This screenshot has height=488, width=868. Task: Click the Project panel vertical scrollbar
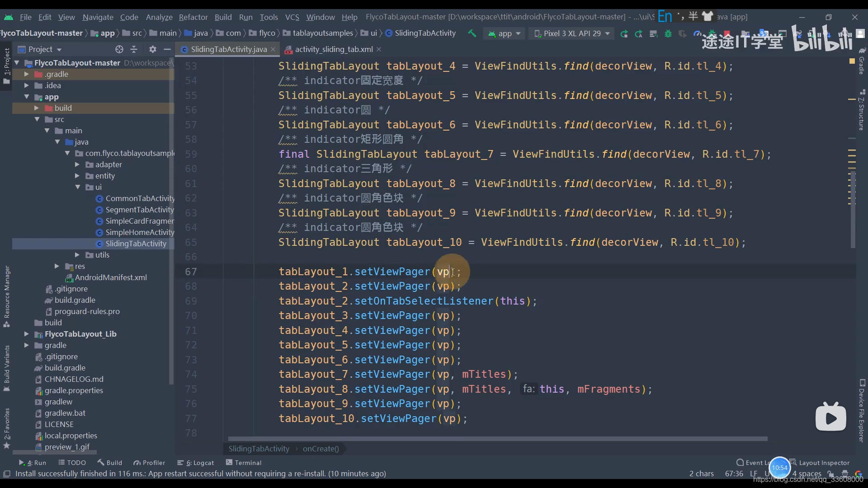171,221
